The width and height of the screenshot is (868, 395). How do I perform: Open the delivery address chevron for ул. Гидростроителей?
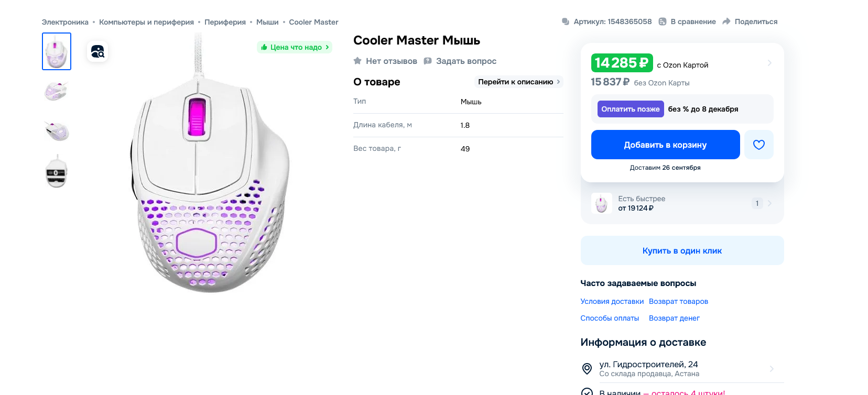[x=771, y=369]
